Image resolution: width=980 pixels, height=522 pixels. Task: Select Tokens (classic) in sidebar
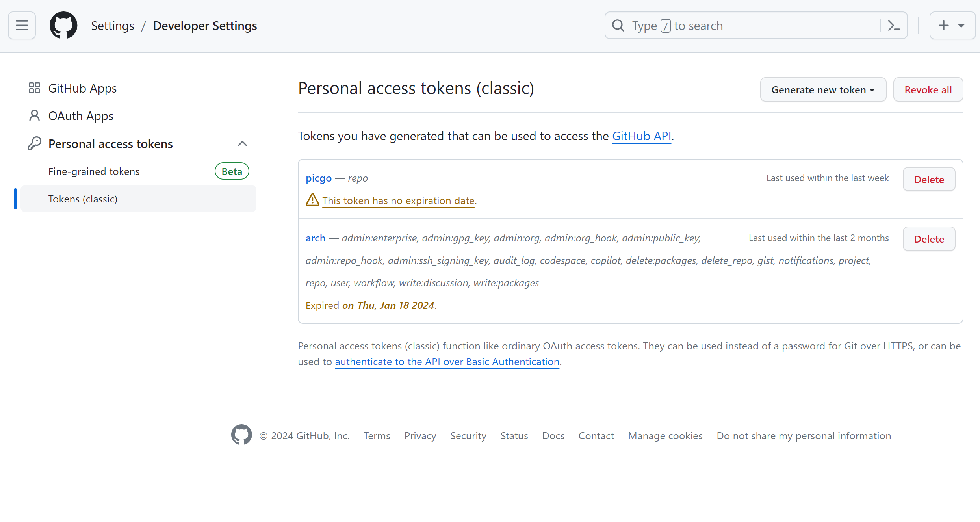pos(83,199)
